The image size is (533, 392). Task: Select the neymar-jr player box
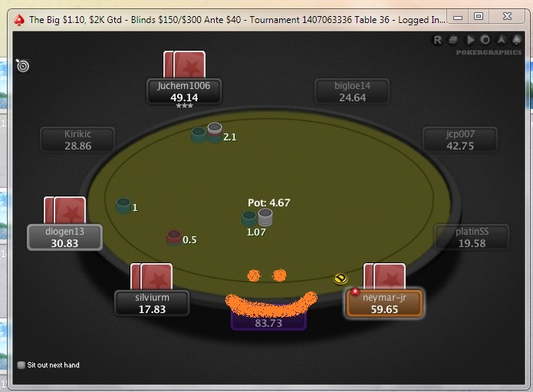coord(384,303)
